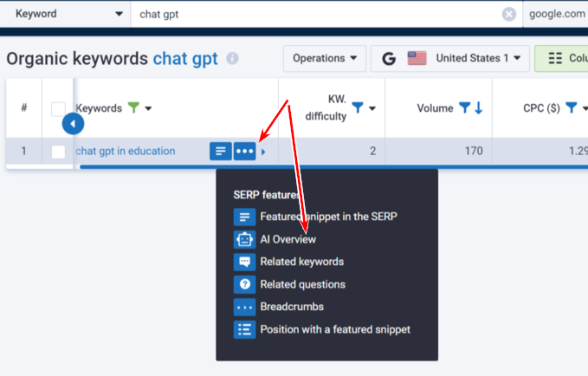Click the AI Overview robot icon
Viewport: 588px width, 376px height.
click(244, 239)
